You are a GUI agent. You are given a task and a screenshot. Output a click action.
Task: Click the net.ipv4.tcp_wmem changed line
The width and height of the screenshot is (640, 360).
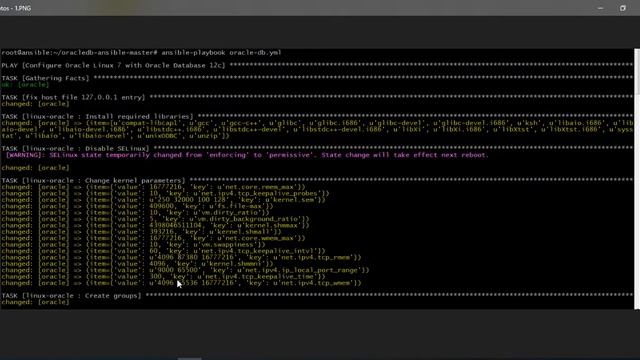(181, 283)
